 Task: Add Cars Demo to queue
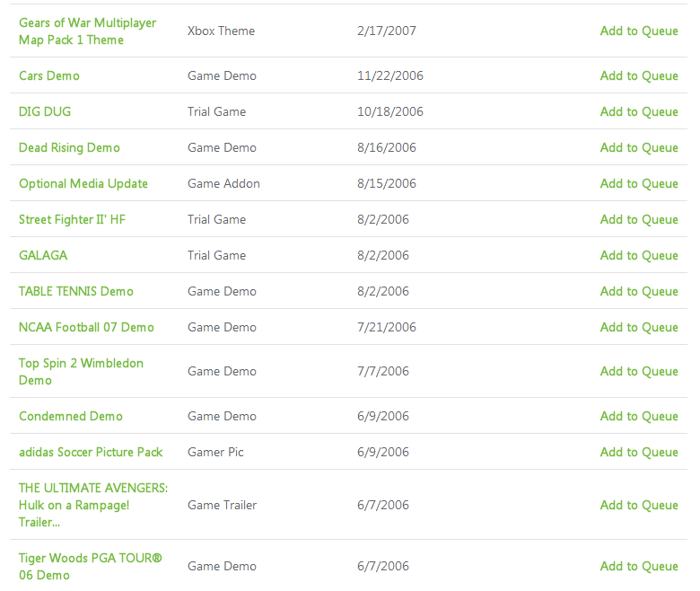coord(639,76)
